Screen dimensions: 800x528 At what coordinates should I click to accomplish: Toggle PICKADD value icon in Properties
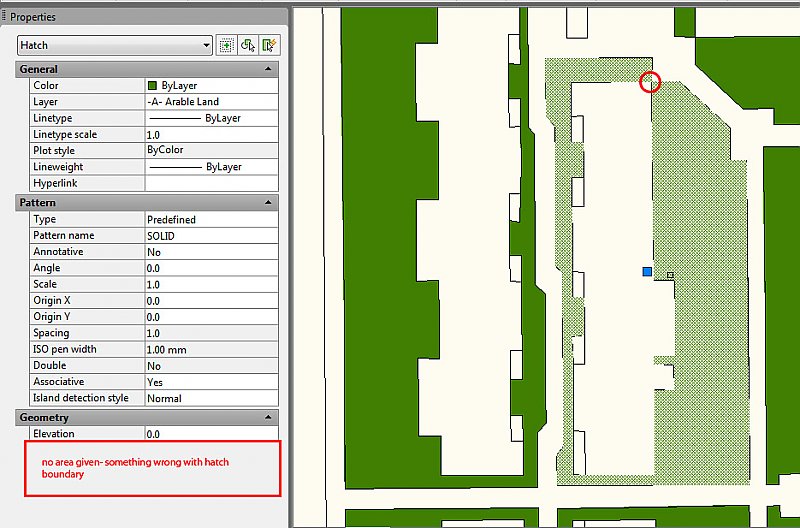point(226,45)
